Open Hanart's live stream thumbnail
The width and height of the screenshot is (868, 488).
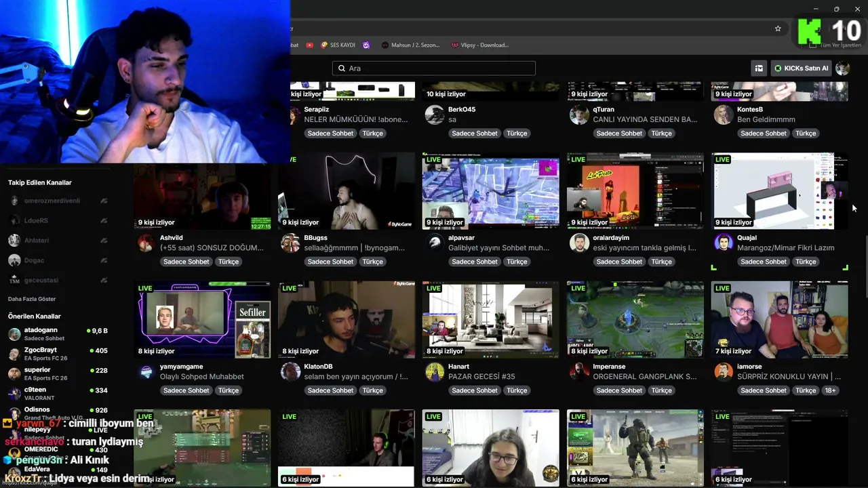click(x=491, y=320)
